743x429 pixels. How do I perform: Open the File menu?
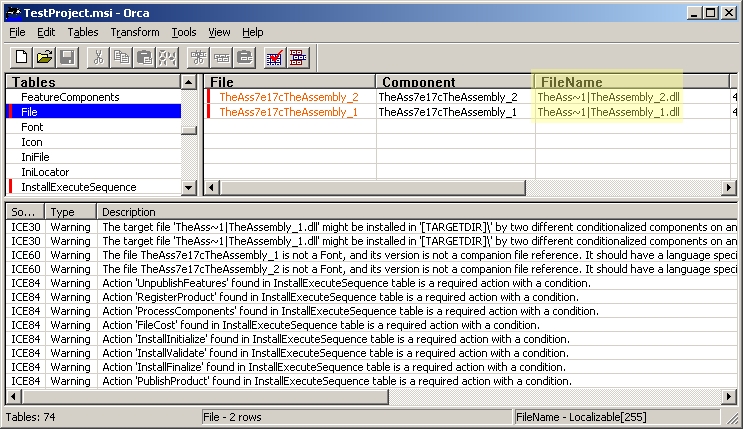click(x=18, y=32)
